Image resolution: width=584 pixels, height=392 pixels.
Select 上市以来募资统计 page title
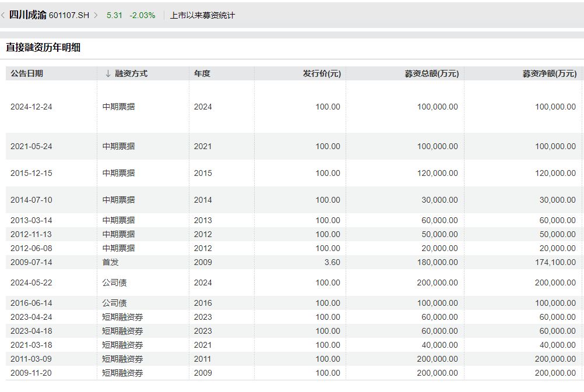[x=202, y=15]
